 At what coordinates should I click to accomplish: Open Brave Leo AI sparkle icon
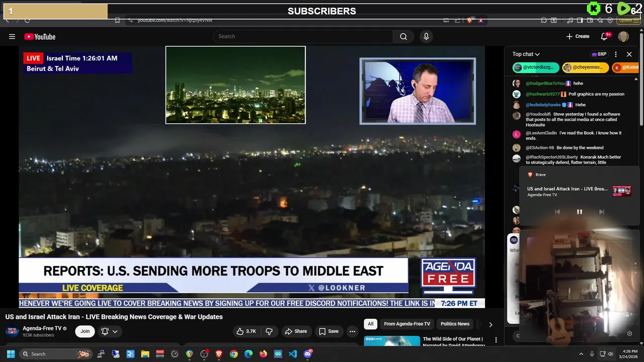600,21
